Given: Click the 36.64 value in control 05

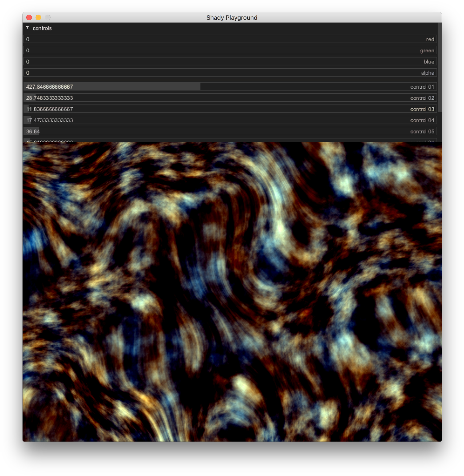Looking at the screenshot, I should pyautogui.click(x=33, y=132).
